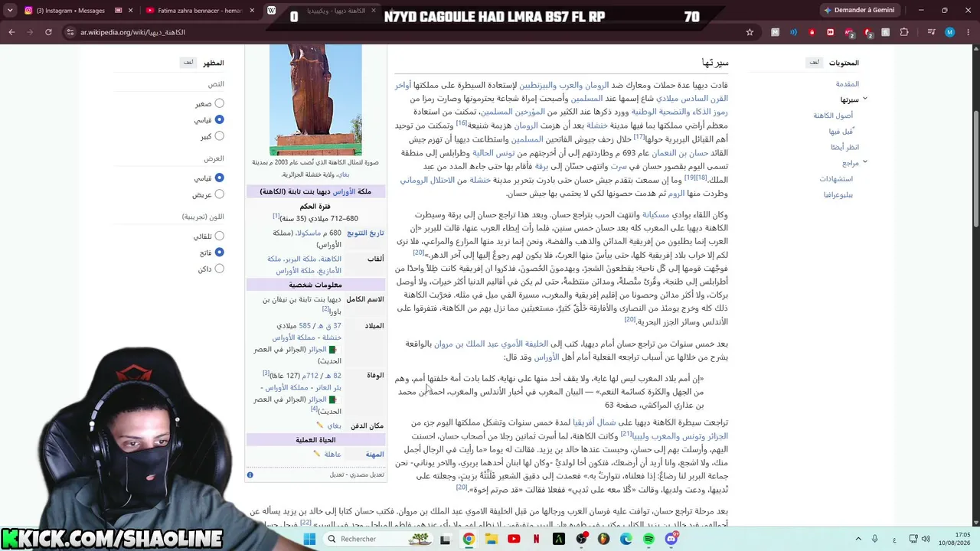Open Spotify from the taskbar
The image size is (980, 551).
(x=648, y=539)
